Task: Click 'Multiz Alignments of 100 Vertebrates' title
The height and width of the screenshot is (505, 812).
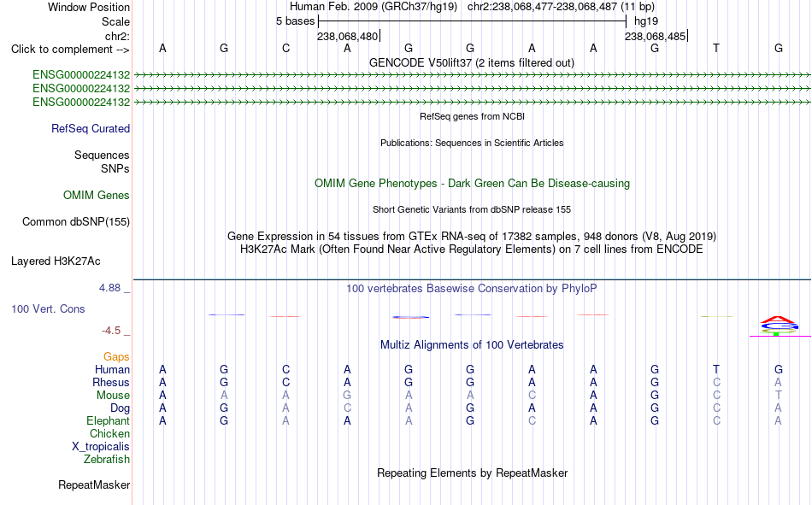Action: coord(472,345)
